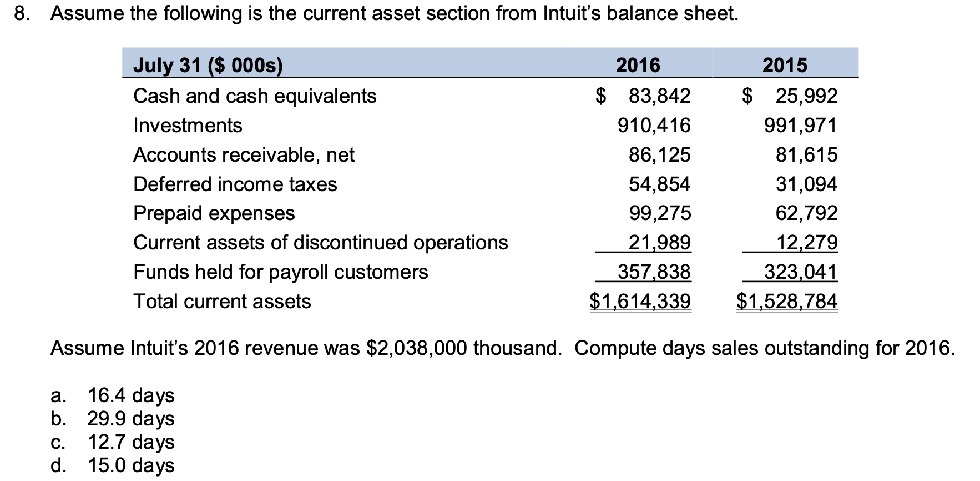The image size is (980, 481).
Task: Click the 2016 deferred taxes value 54,854
Action: coord(660,184)
